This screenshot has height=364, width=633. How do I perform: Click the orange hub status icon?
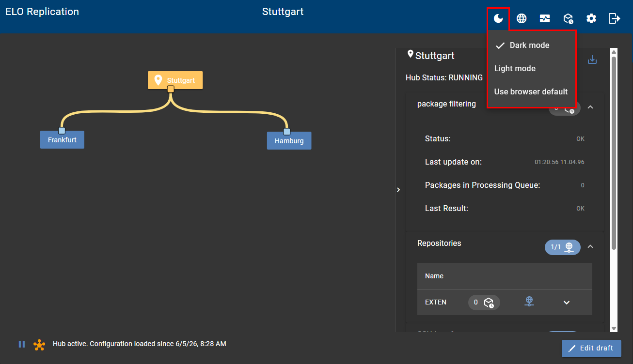tap(39, 345)
